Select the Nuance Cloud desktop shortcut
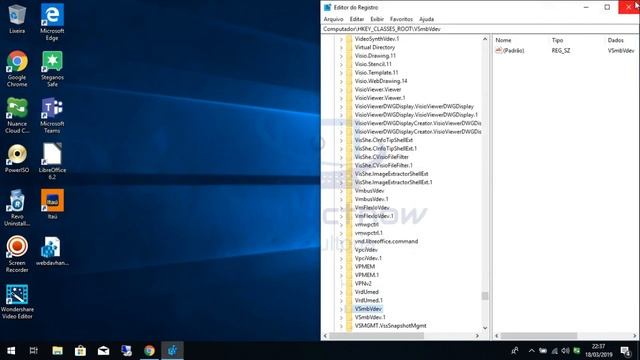The height and width of the screenshot is (360, 640). coord(17,115)
